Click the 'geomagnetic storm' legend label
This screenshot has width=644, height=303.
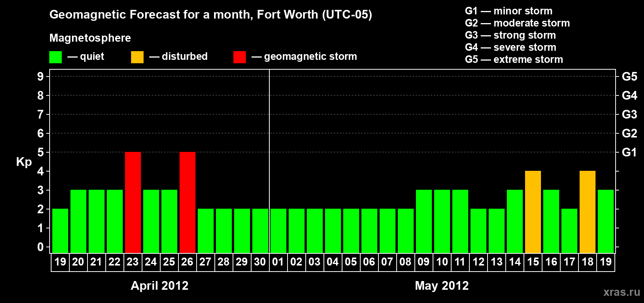310,57
